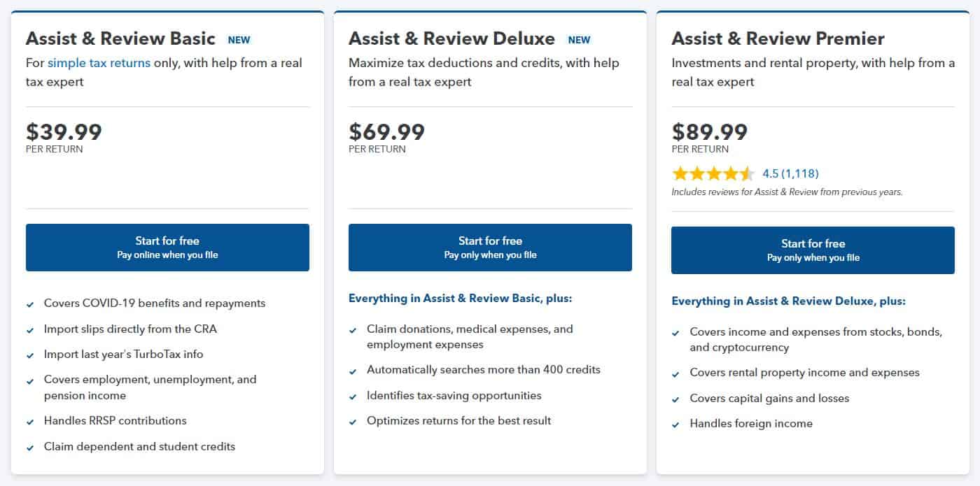Viewport: 980px width, 486px height.
Task: Open the simple tax returns link
Action: pyautogui.click(x=99, y=63)
